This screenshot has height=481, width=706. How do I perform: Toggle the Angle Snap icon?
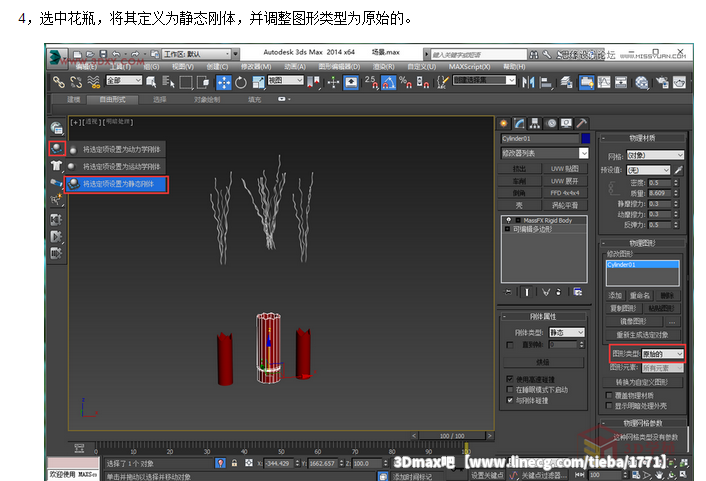(388, 82)
